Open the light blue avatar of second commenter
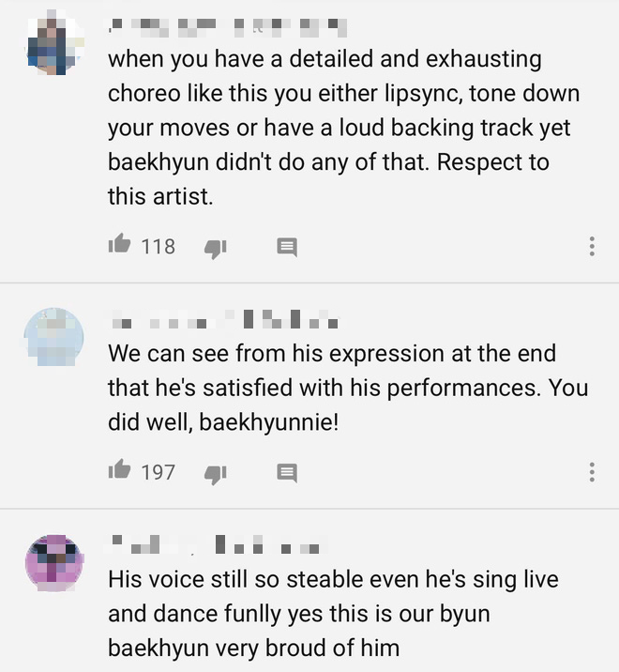This screenshot has height=672, width=619. click(54, 337)
